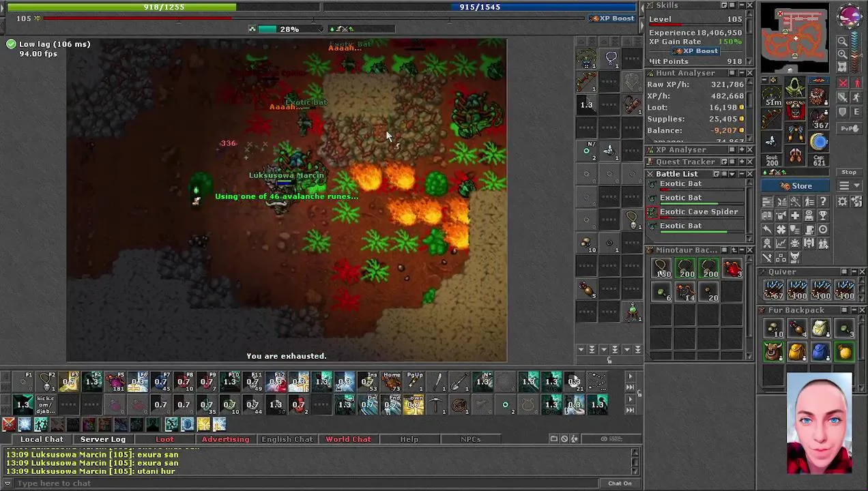Open the Help chat tab

pos(409,439)
